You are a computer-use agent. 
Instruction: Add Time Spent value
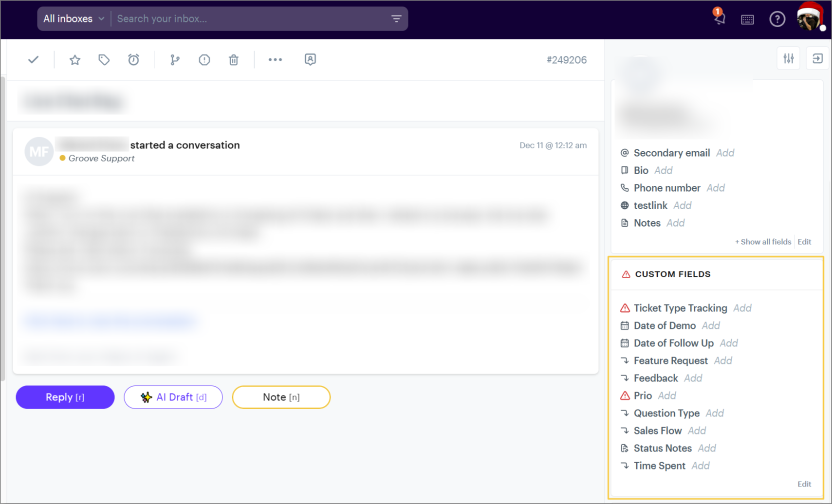(x=701, y=466)
